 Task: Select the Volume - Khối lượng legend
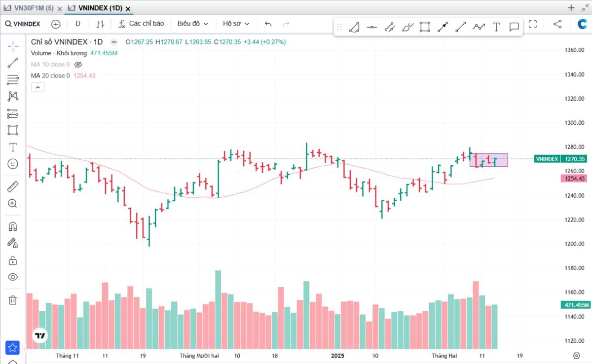point(59,53)
